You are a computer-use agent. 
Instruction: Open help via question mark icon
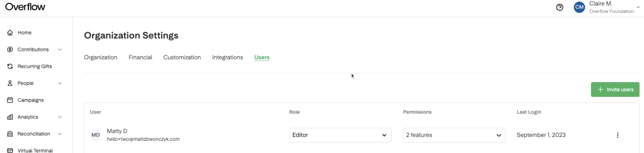point(560,7)
